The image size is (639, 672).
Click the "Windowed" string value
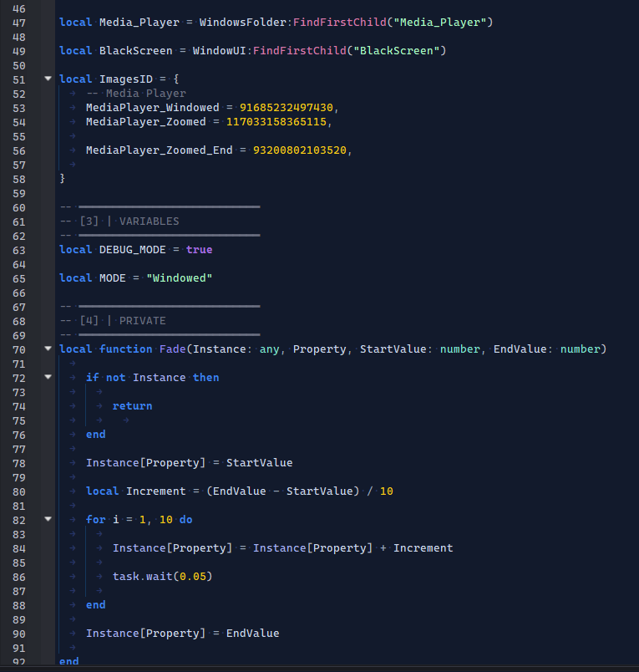click(179, 277)
